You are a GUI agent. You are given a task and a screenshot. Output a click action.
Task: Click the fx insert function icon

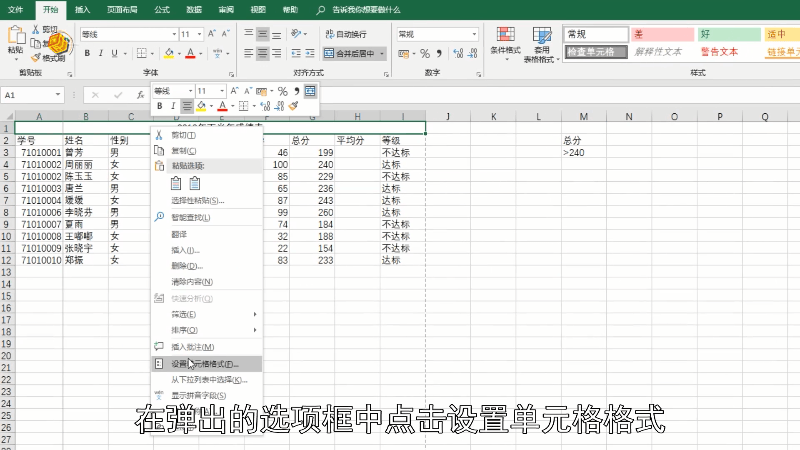pos(141,95)
